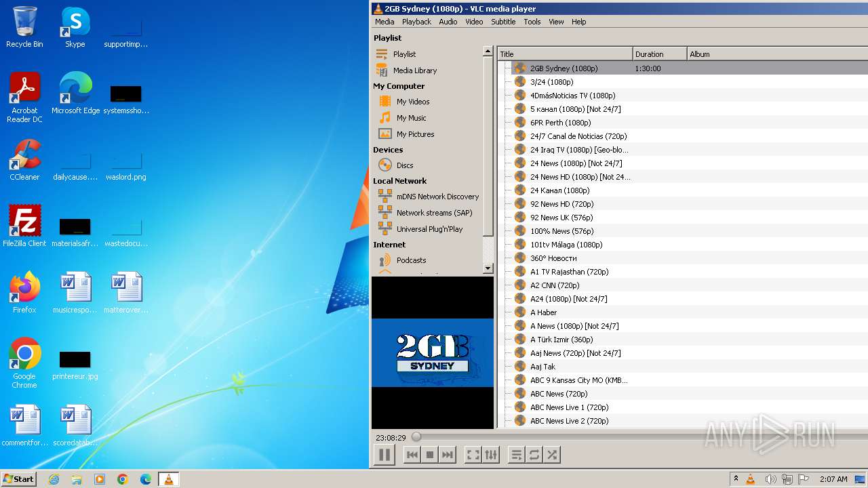Skip to the next media item
This screenshot has width=868, height=488.
pos(447,455)
